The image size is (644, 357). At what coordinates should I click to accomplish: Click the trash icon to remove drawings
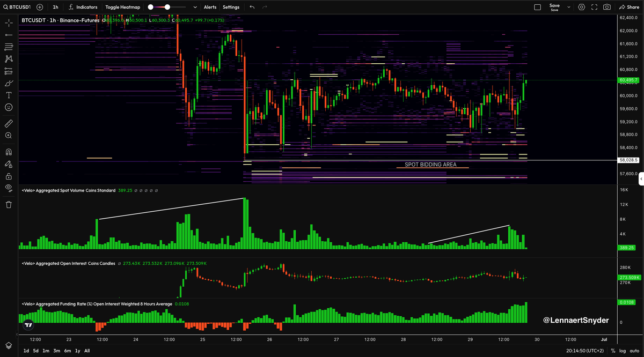click(x=9, y=204)
